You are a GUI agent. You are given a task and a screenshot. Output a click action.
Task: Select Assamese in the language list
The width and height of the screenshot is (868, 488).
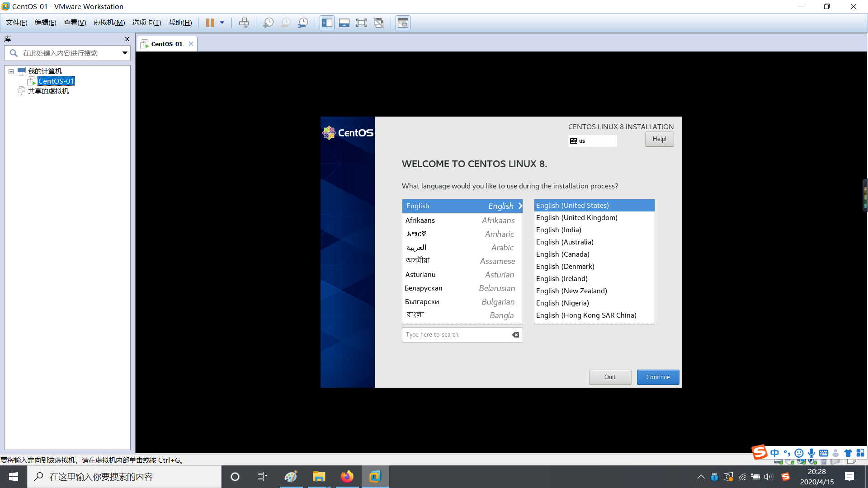click(x=462, y=261)
